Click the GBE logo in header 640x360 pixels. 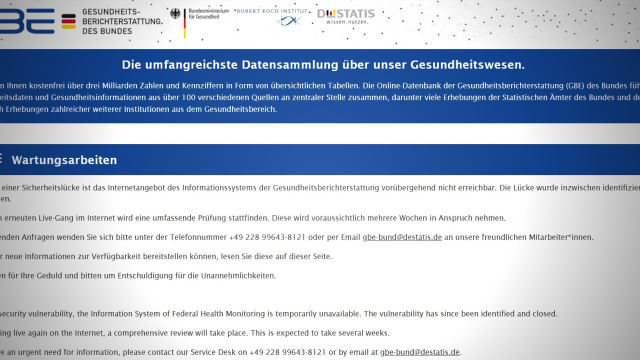coord(27,21)
